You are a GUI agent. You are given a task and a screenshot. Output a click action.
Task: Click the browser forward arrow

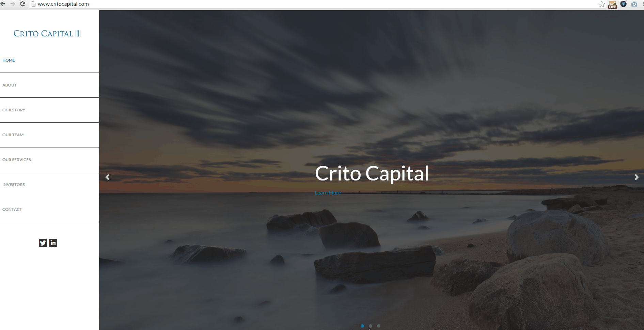[x=13, y=4]
